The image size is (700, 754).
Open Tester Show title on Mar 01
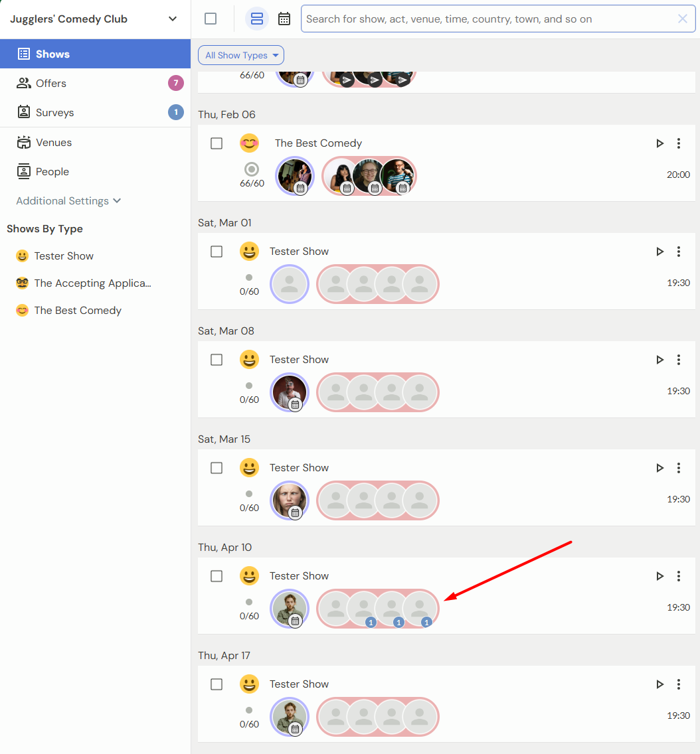point(299,252)
